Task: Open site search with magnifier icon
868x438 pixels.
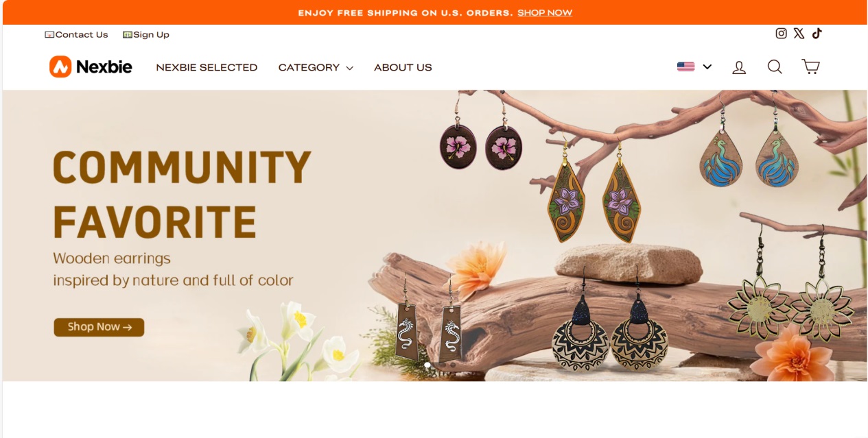Action: (x=775, y=66)
